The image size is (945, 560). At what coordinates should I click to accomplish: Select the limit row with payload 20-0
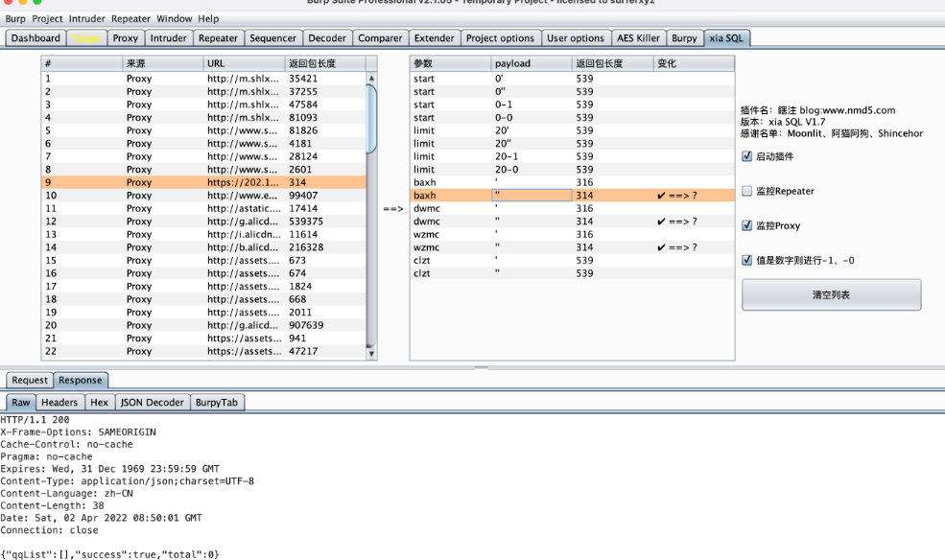click(573, 169)
